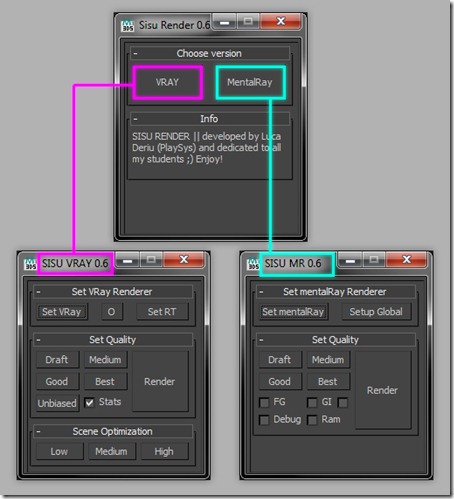Viewport: 454px width, 499px height.
Task: Choose Medium quality in SISU VRAY Set Quality
Action: point(105,360)
